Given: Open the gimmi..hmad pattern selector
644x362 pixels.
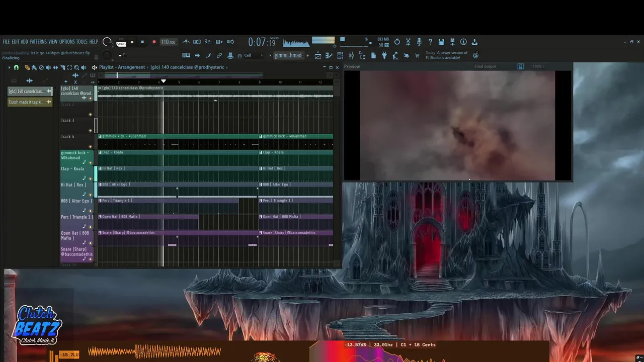Looking at the screenshot, I should point(288,55).
